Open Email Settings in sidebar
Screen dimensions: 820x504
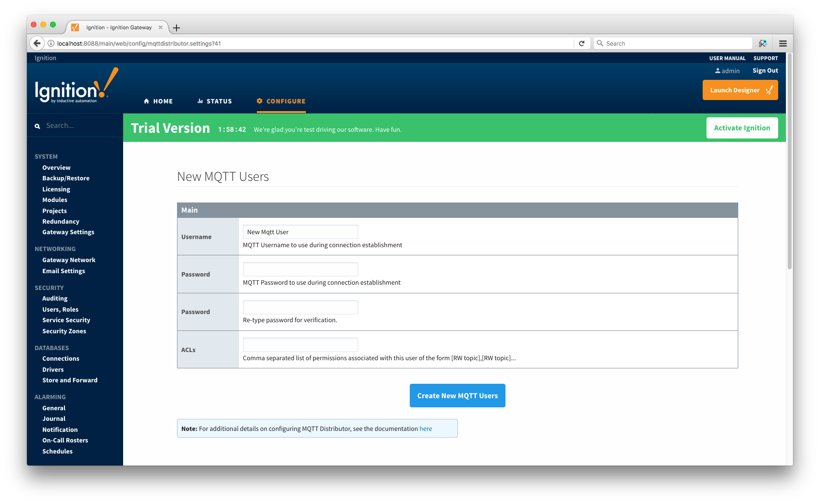tap(63, 271)
